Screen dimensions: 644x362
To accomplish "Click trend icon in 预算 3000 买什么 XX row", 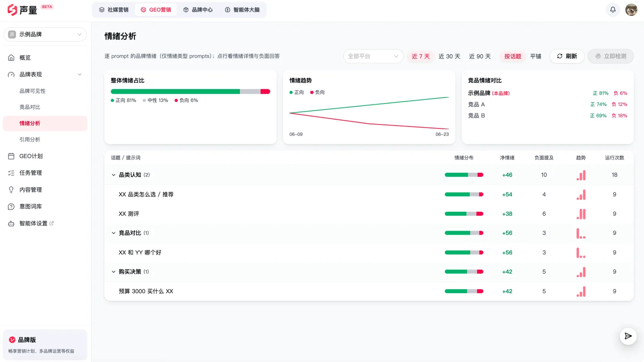I will 581,291.
